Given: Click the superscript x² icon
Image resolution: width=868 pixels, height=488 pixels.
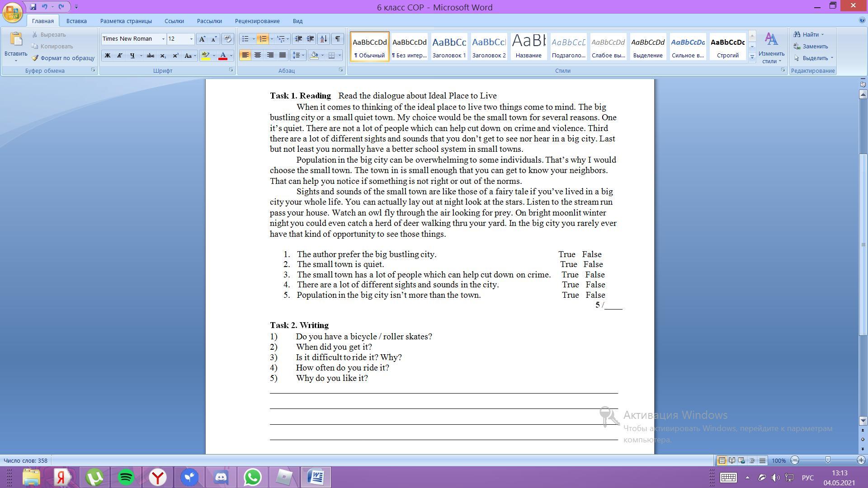Looking at the screenshot, I should [175, 56].
